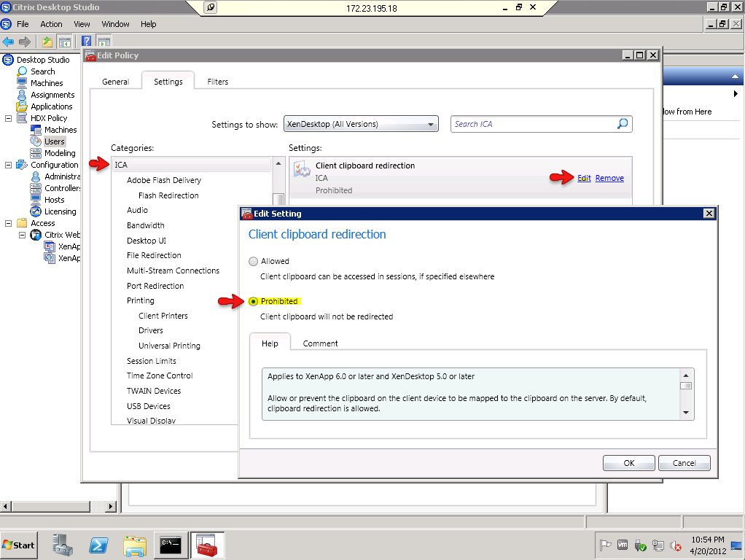Select ICA category

(192, 165)
